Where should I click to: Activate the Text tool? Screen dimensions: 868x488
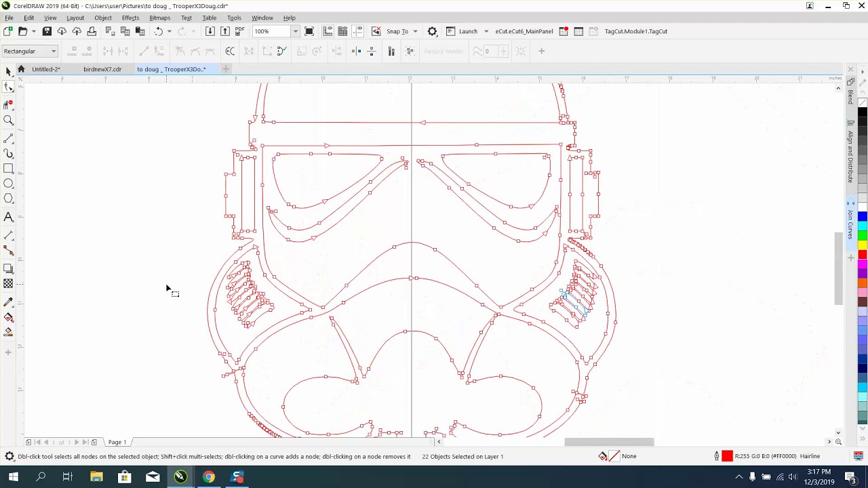coord(8,217)
